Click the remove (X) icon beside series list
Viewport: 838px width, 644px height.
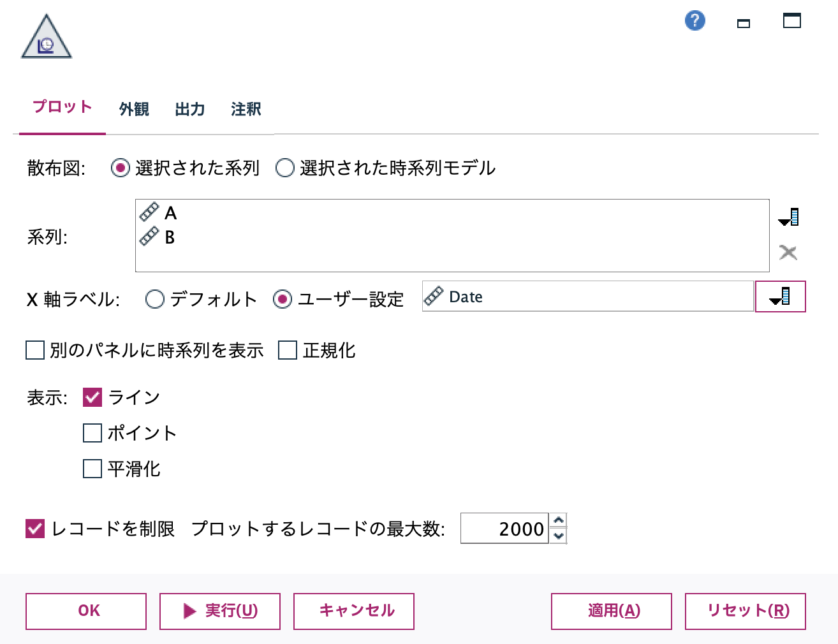point(789,252)
